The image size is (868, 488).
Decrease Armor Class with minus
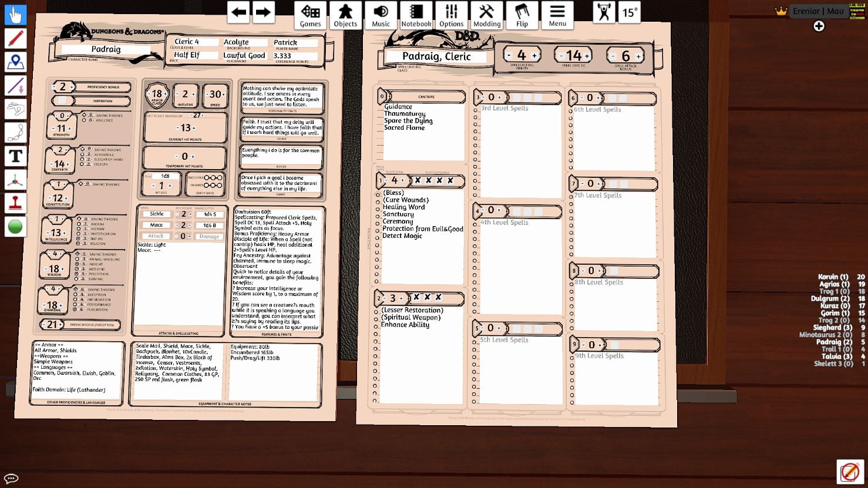pos(150,94)
